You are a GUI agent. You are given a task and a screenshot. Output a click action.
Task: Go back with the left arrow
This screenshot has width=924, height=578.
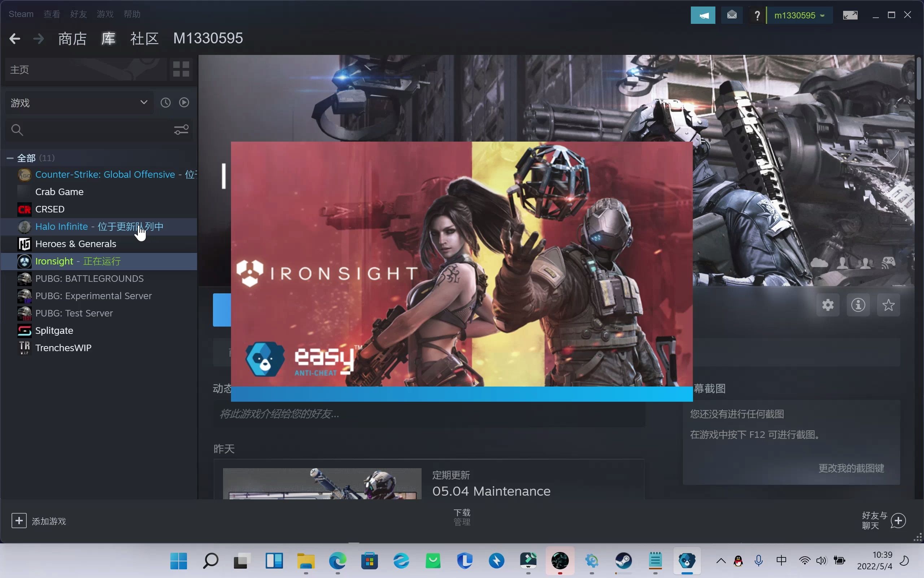click(14, 39)
